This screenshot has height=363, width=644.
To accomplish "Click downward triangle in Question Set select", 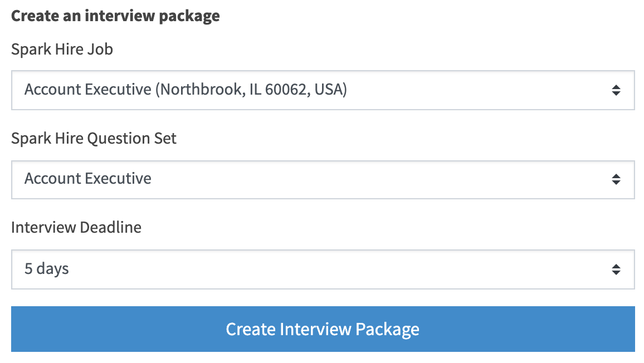I will coord(616,183).
